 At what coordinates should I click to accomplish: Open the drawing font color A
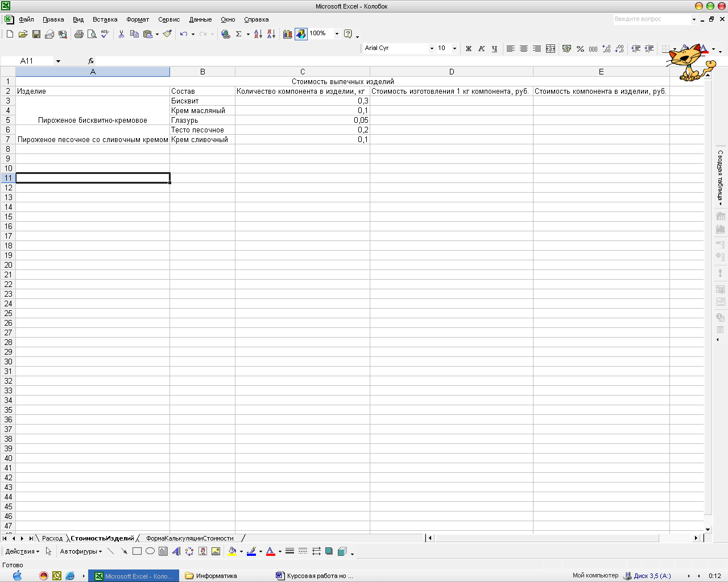tap(271, 551)
